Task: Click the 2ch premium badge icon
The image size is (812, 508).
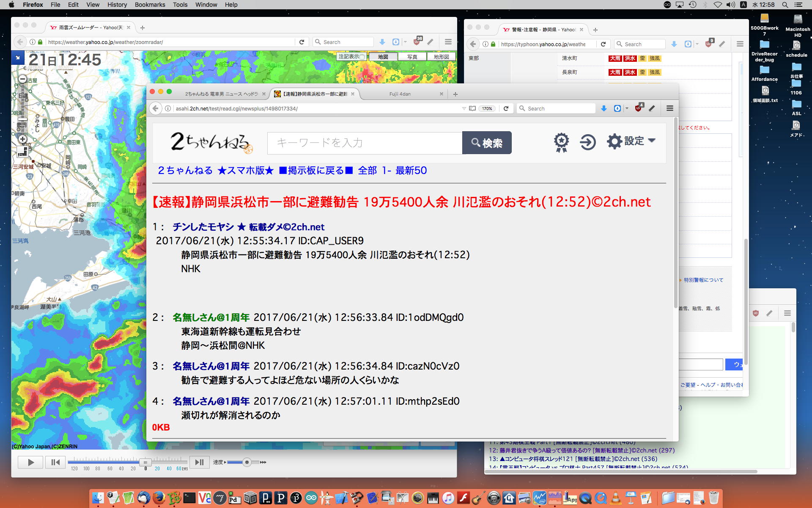Action: pos(561,142)
